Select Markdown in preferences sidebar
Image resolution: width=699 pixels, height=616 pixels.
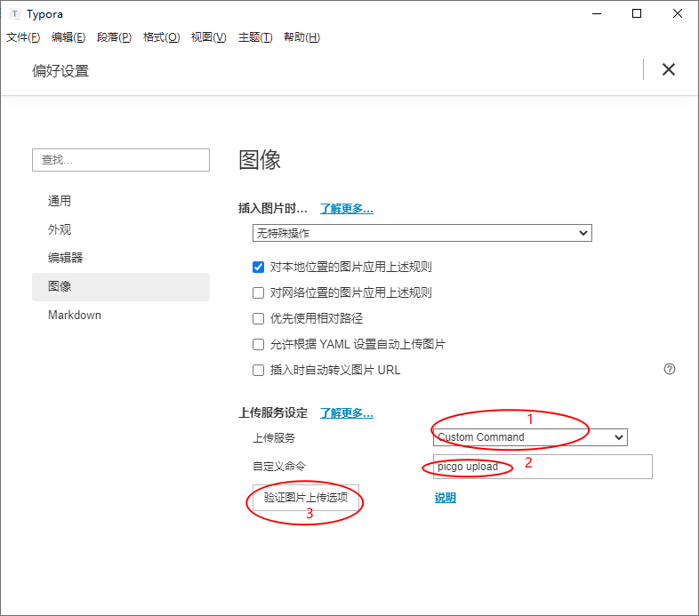(x=121, y=316)
